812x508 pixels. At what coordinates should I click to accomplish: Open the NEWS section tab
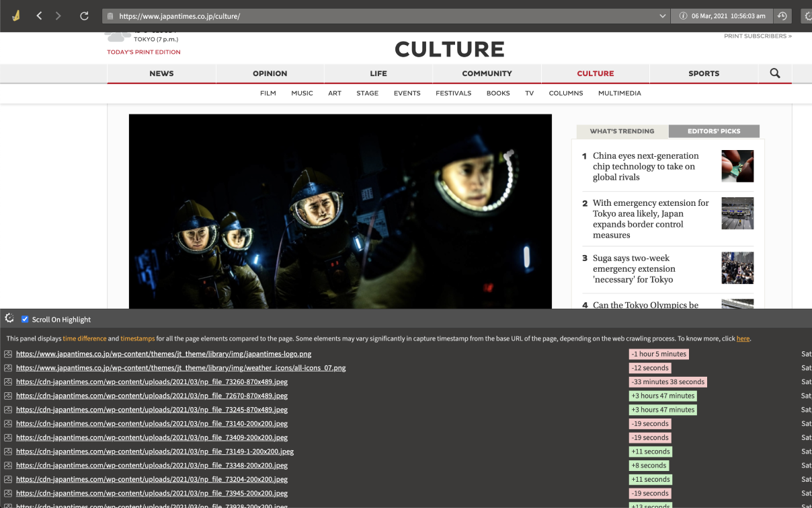point(161,73)
